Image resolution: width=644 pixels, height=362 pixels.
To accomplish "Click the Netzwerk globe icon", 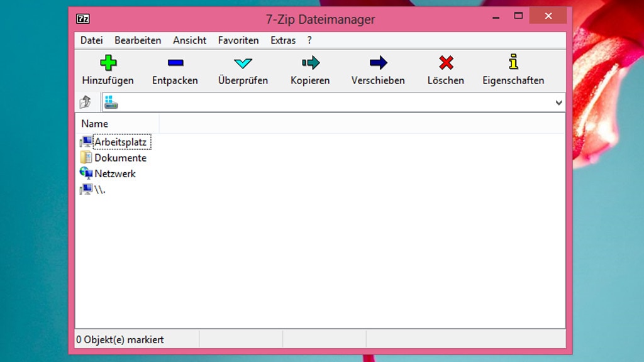I will [x=86, y=173].
